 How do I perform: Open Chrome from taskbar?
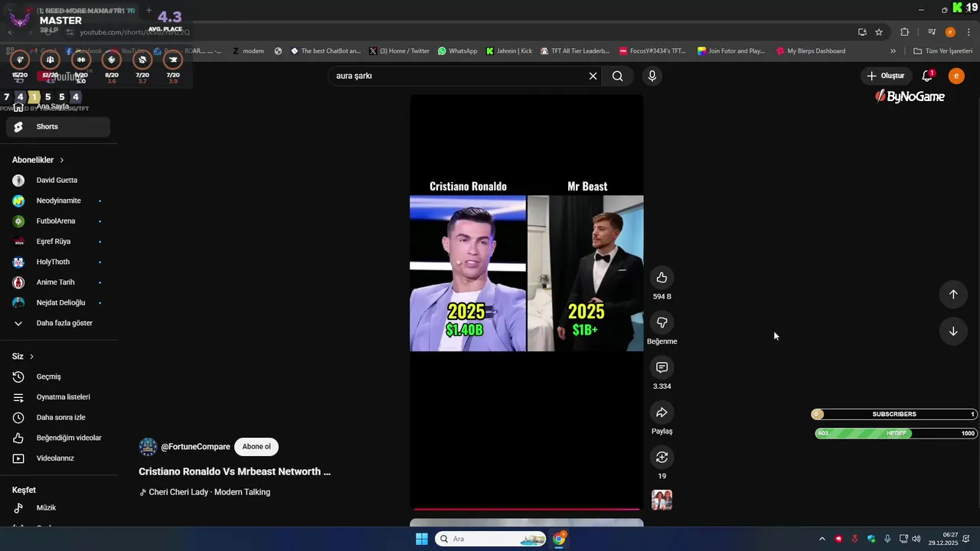click(560, 539)
